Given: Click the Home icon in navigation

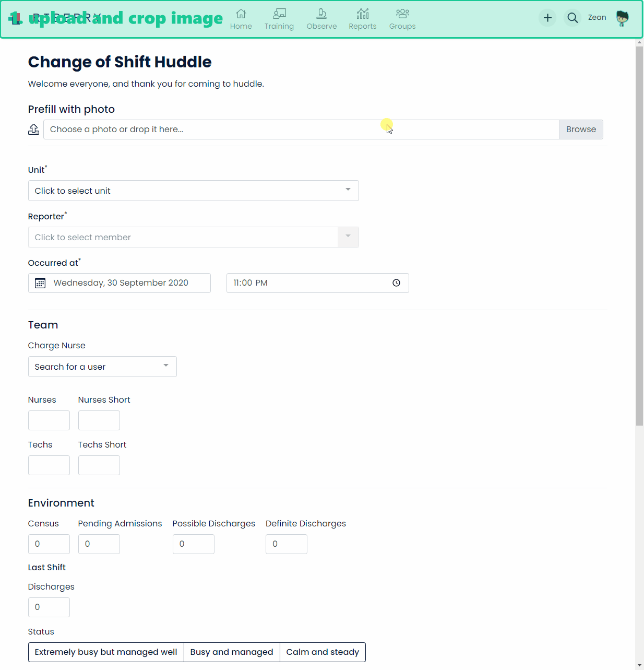Looking at the screenshot, I should coord(241,14).
